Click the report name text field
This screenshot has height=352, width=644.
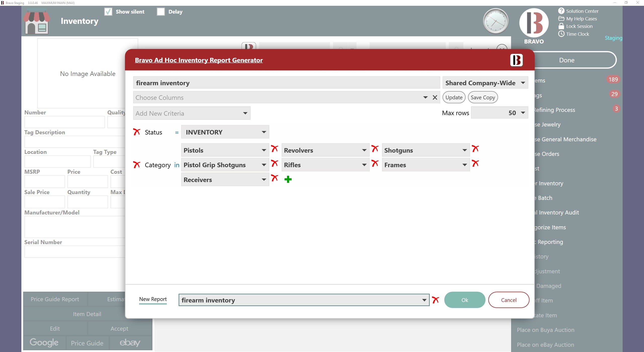(x=286, y=83)
